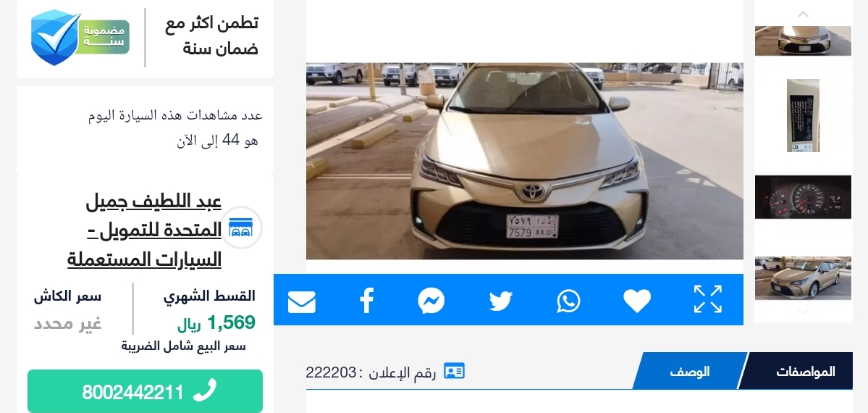
Task: Open عبد اللطيف جميل dealer link
Action: (145, 230)
